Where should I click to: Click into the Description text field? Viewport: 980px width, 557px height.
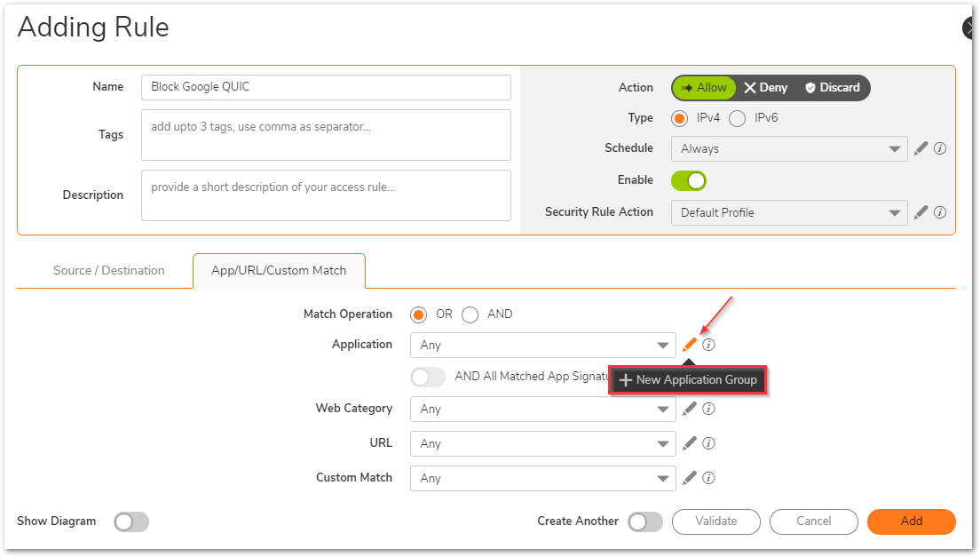pos(326,195)
